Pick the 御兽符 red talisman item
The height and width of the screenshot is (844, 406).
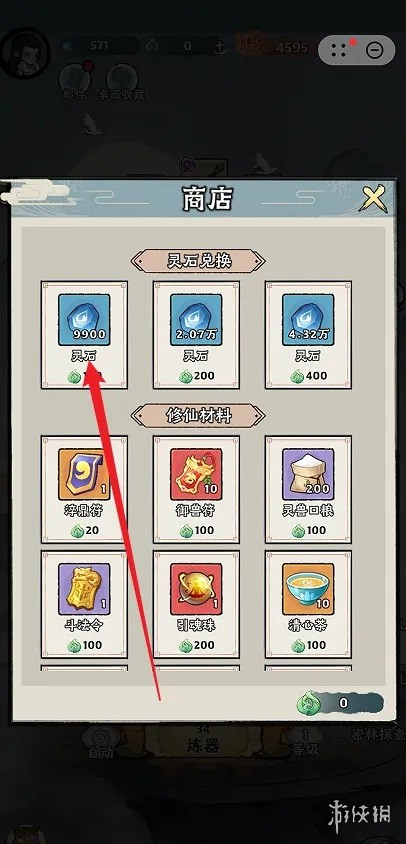(196, 489)
